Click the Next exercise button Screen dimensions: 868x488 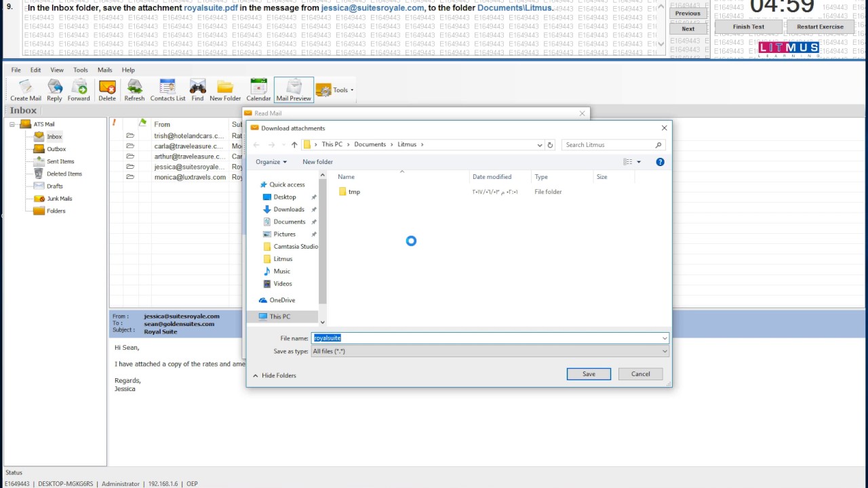click(x=688, y=28)
